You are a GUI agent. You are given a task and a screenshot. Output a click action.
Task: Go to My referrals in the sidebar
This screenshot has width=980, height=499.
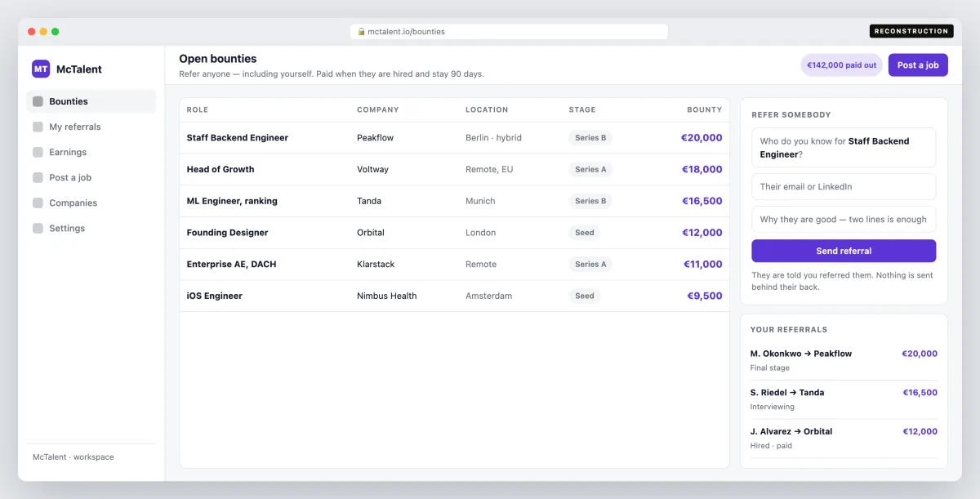pyautogui.click(x=91, y=127)
